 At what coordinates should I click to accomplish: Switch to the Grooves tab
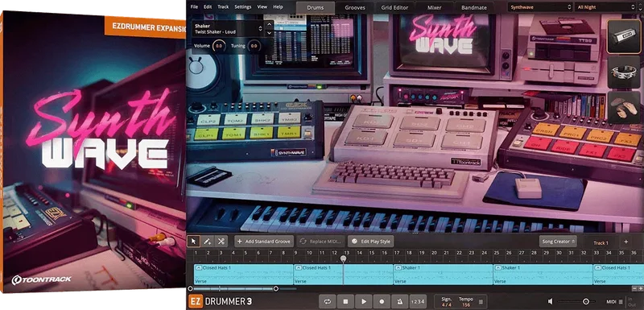(355, 7)
